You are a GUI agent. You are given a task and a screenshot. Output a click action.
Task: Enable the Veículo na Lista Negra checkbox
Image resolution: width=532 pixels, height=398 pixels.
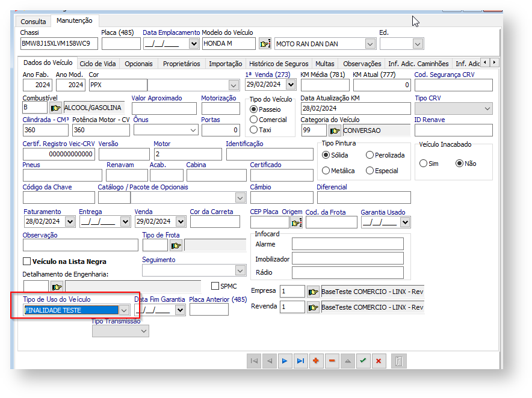point(26,262)
